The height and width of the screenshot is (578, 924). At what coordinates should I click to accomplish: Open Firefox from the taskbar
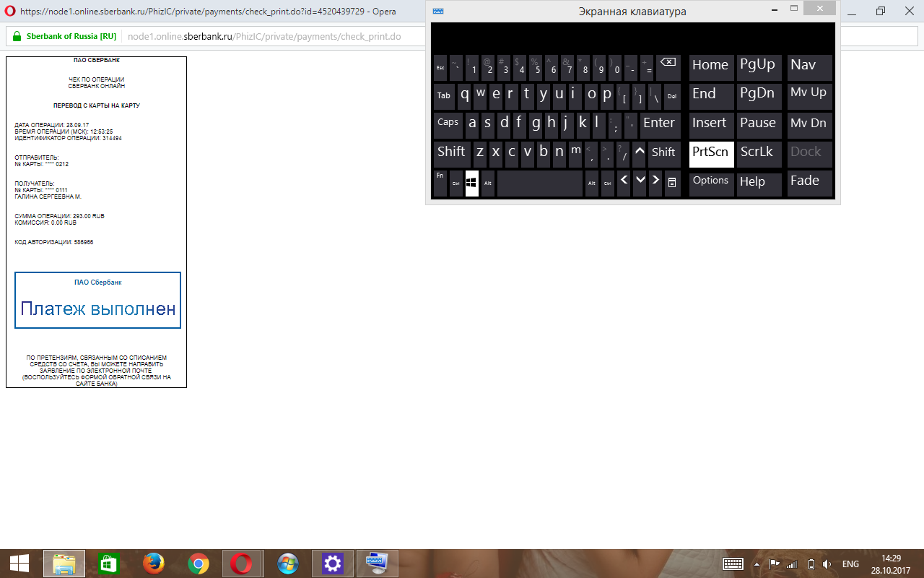point(153,564)
